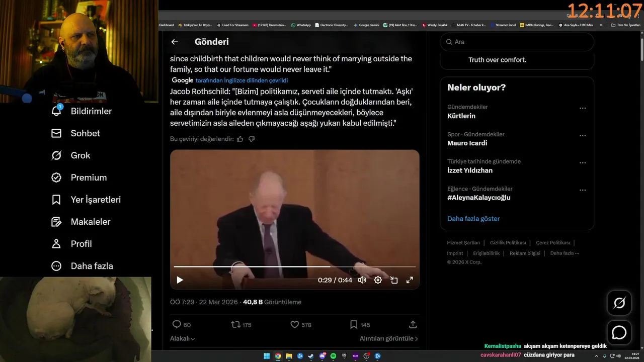Open Imprint footer link
Screen dimensions: 644x362
tap(455, 253)
